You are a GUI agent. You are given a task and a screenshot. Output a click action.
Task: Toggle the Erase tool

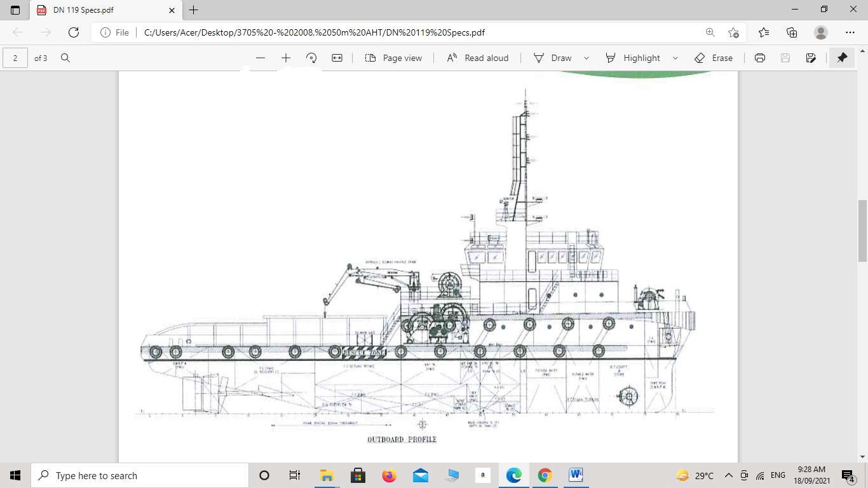714,58
